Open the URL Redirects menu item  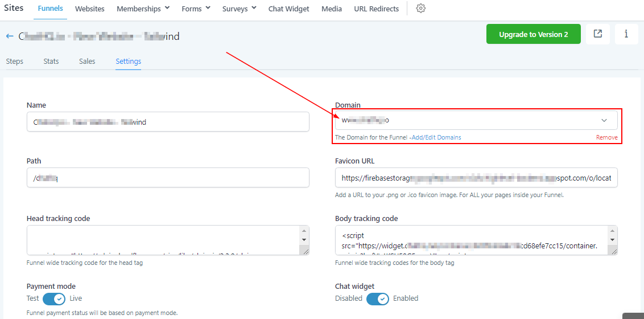point(376,9)
